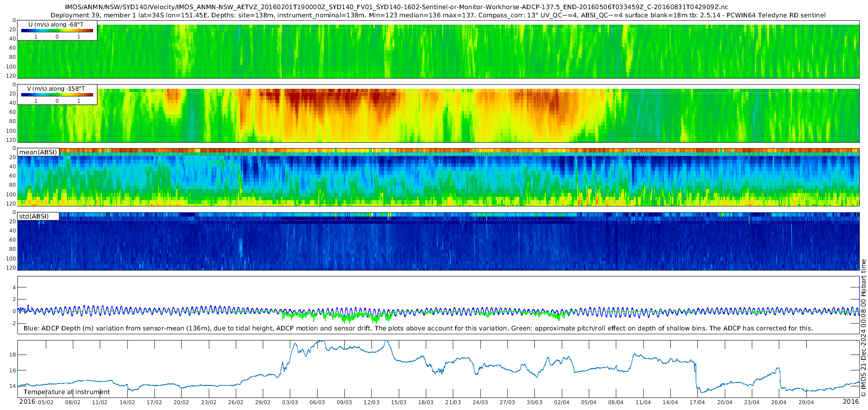The image size is (868, 410).
Task: Click the 29/04 date tick label
Action: (806, 402)
